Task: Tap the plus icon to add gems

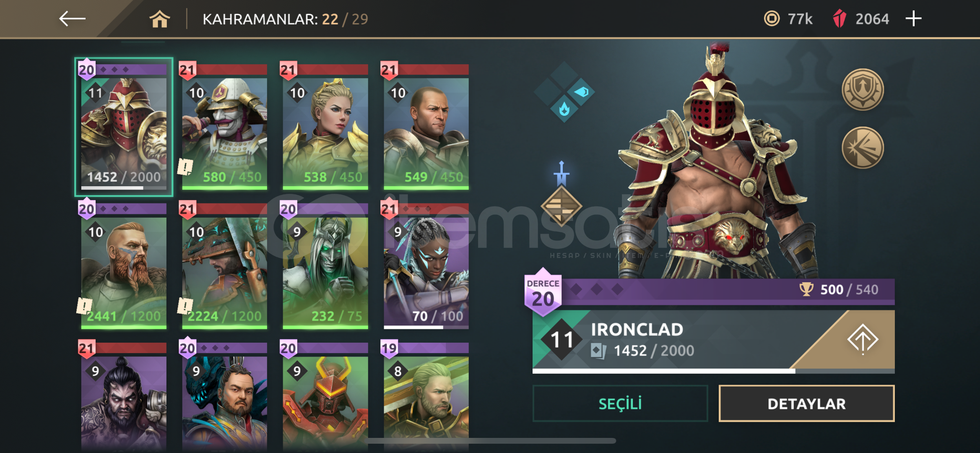Action: 913,19
